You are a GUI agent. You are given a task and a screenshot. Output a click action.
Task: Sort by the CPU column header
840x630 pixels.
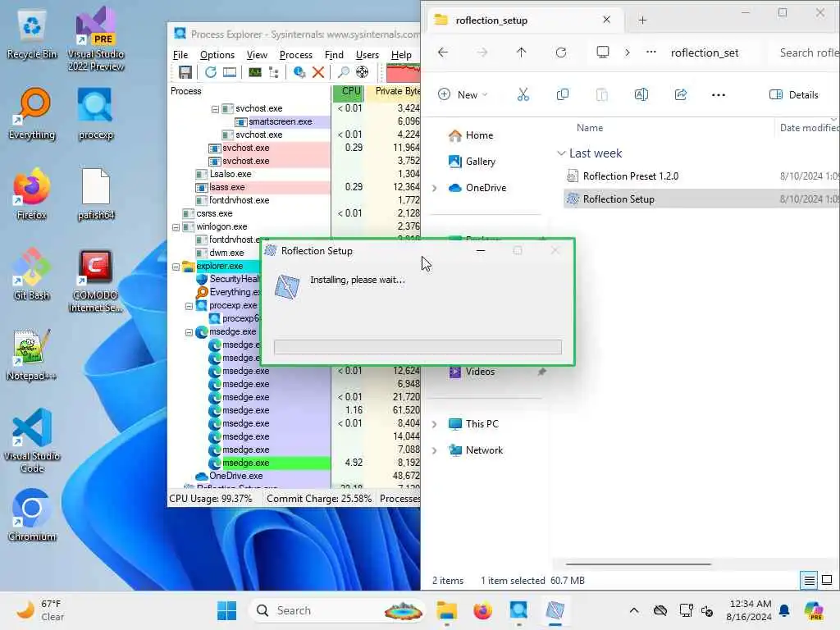tap(349, 91)
